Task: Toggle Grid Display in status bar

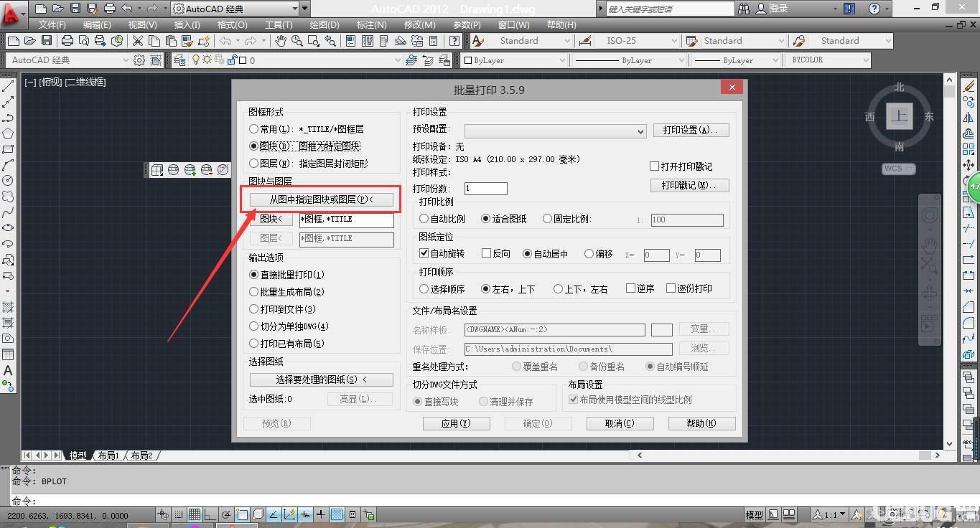Action: pyautogui.click(x=195, y=514)
